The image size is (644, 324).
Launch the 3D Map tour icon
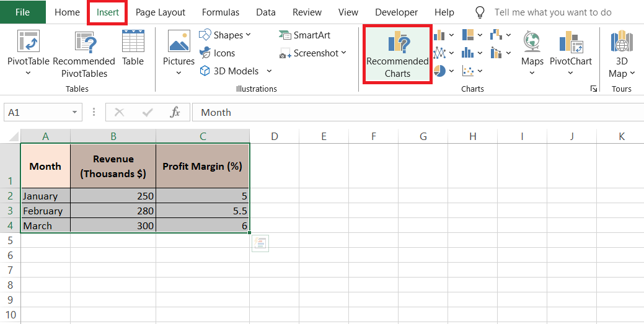click(622, 41)
